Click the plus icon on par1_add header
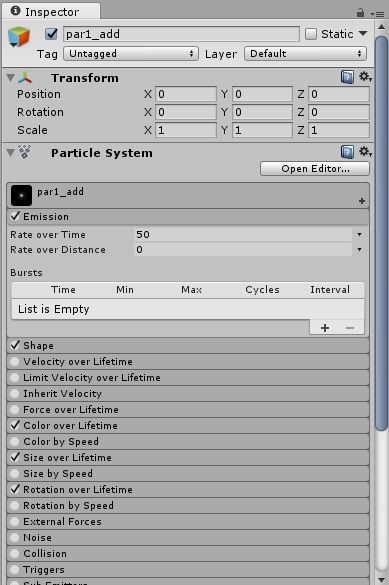This screenshot has width=389, height=585. [361, 201]
